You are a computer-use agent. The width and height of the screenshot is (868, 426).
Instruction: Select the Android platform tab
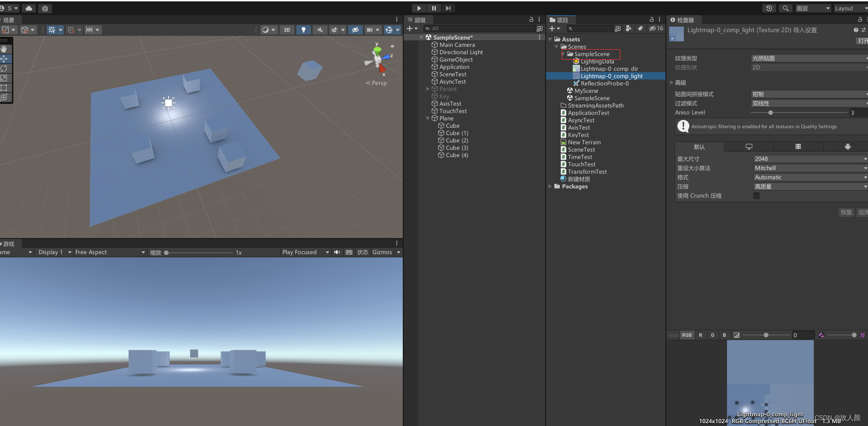tap(847, 147)
